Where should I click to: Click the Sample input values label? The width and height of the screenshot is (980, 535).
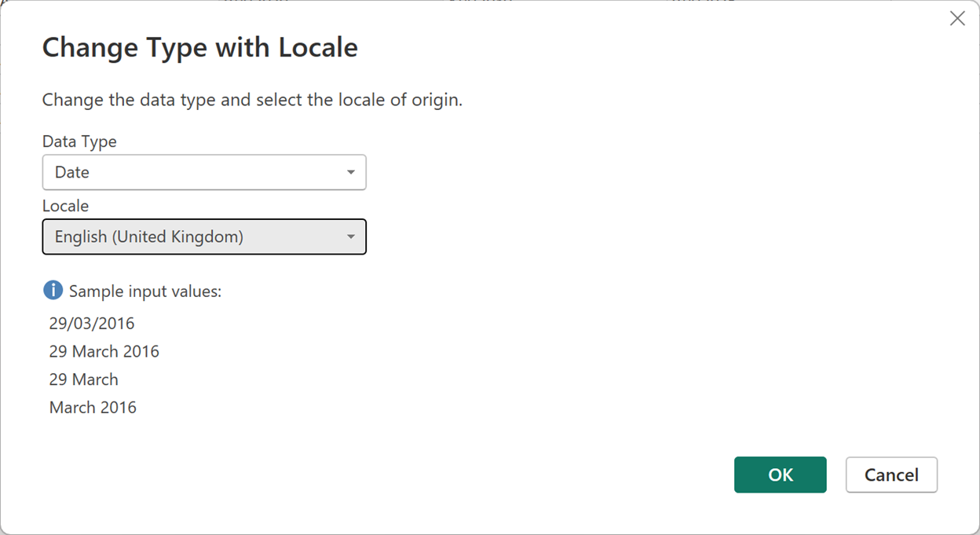point(145,291)
